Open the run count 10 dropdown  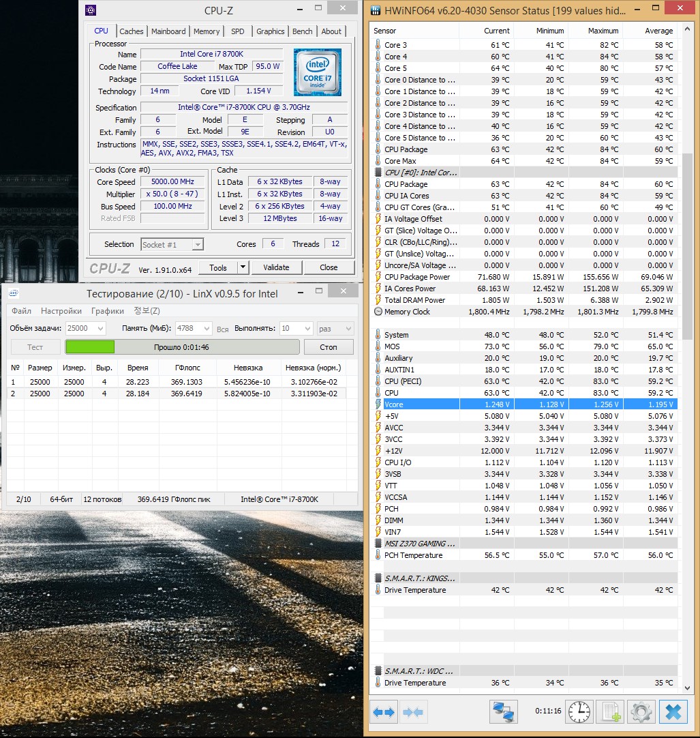pyautogui.click(x=307, y=329)
